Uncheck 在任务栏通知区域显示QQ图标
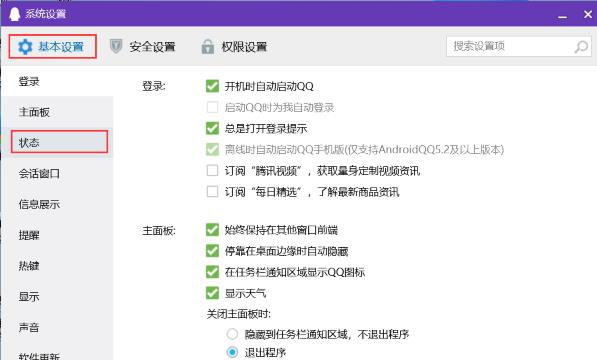 [x=212, y=272]
